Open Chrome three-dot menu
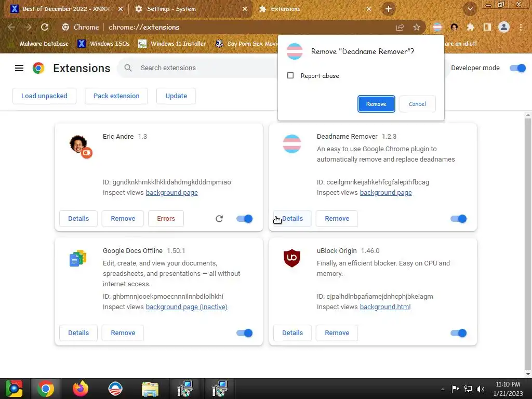The height and width of the screenshot is (399, 532). [x=521, y=27]
